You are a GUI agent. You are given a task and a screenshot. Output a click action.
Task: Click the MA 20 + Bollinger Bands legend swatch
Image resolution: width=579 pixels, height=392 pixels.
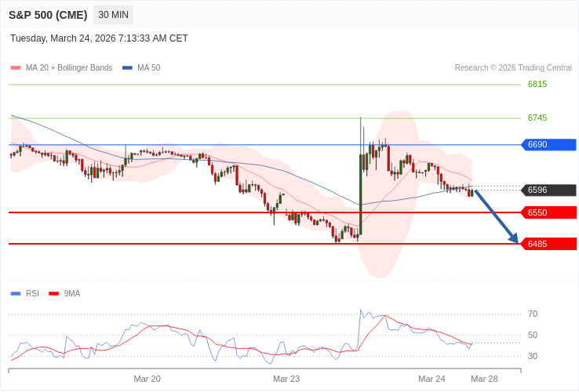[x=16, y=68]
